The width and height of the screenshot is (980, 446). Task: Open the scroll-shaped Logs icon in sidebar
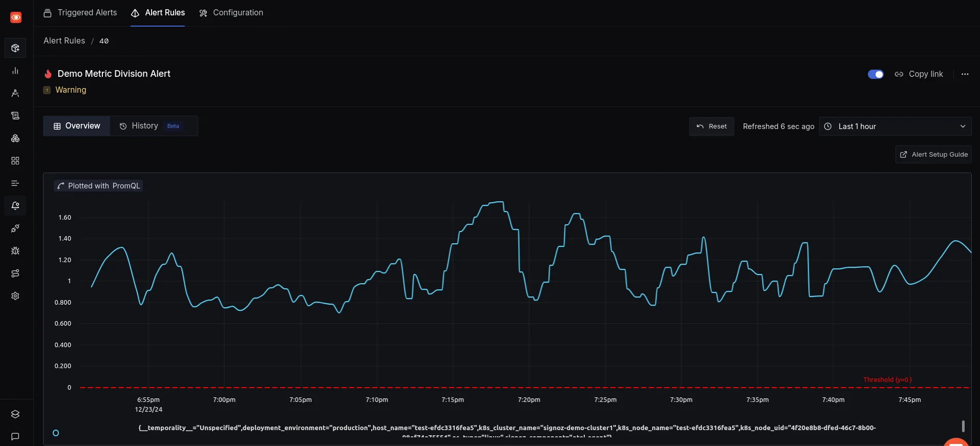15,116
